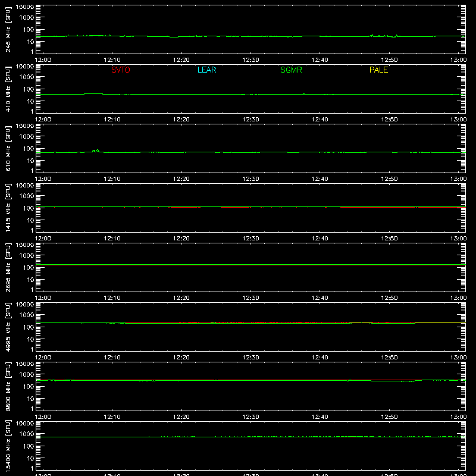
Task: Click 12:30 time label under 8800 MHz plot
Action: (250, 417)
